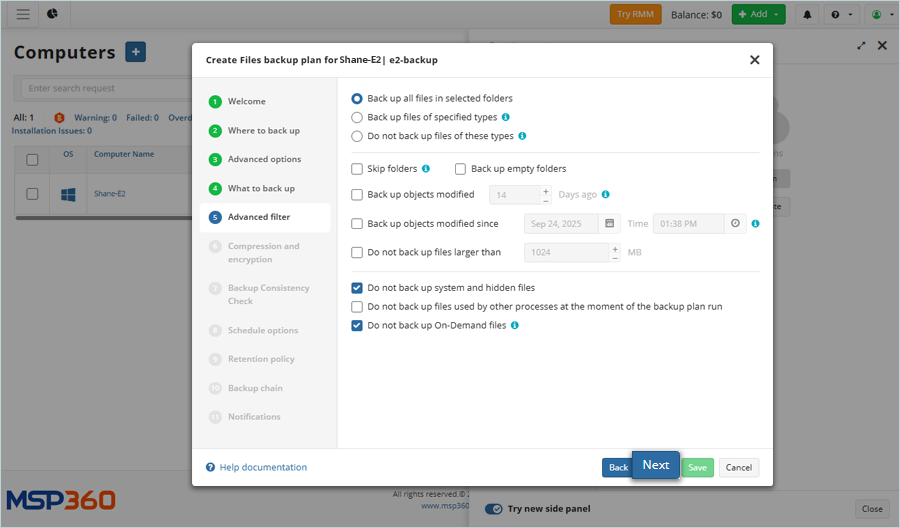Viewport: 900px width, 528px height.
Task: Click the Enter search request field
Action: click(x=100, y=88)
